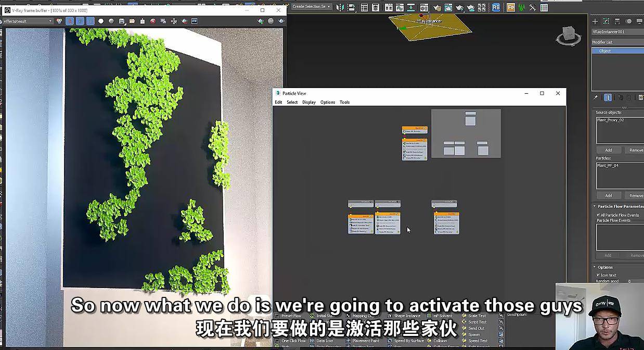Render last teapot icon in frame buffer

[x=281, y=21]
